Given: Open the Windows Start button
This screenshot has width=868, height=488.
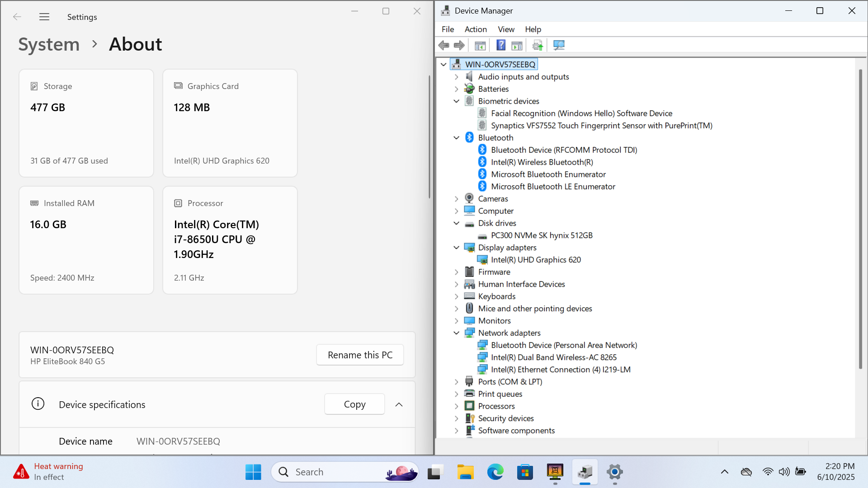Looking at the screenshot, I should point(253,472).
